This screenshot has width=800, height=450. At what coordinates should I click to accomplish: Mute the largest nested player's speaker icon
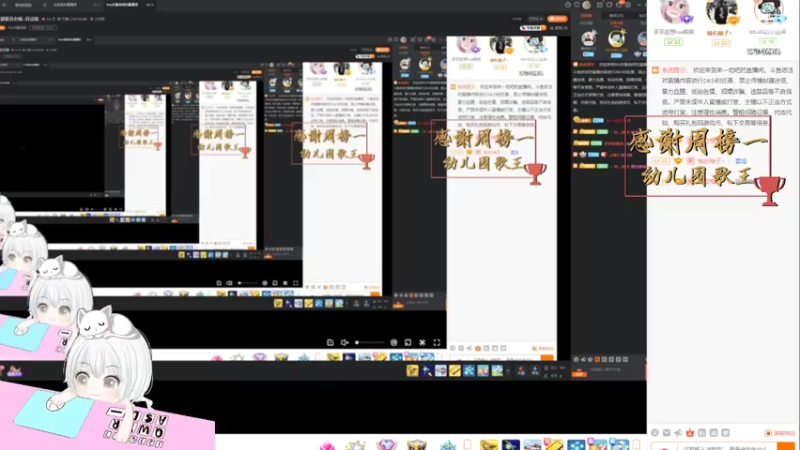click(344, 342)
